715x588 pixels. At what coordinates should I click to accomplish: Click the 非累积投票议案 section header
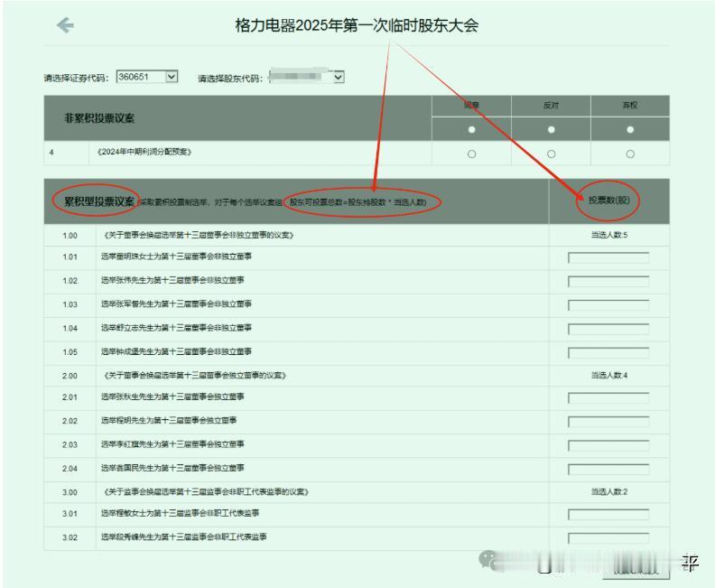click(x=99, y=118)
